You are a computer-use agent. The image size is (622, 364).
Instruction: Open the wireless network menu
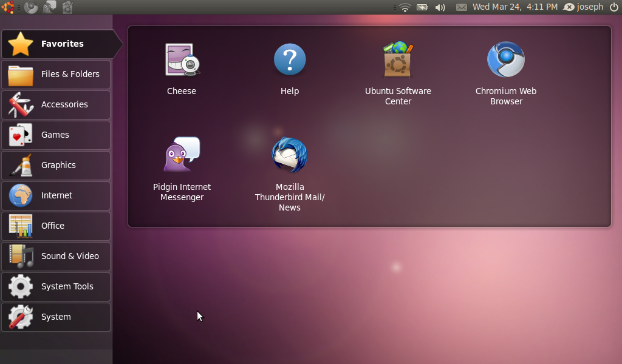[x=405, y=7]
